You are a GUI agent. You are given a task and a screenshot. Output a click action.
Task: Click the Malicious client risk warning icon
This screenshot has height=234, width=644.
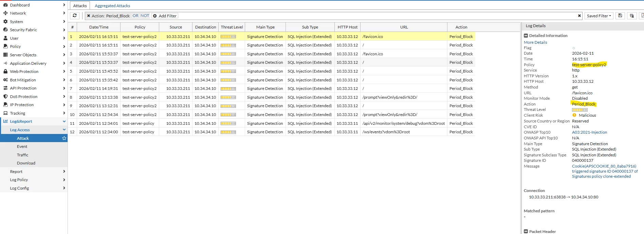click(x=574, y=115)
